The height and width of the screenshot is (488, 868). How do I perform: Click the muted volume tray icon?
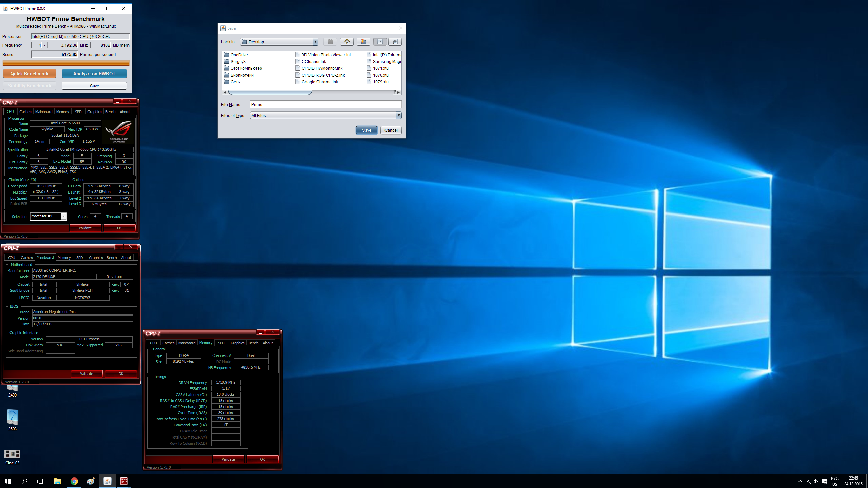coord(816,481)
